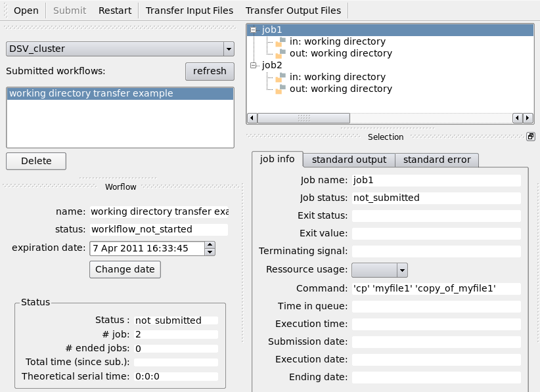Viewport: 540px width, 392px height.
Task: Click Transfer Input Files
Action: 188,11
